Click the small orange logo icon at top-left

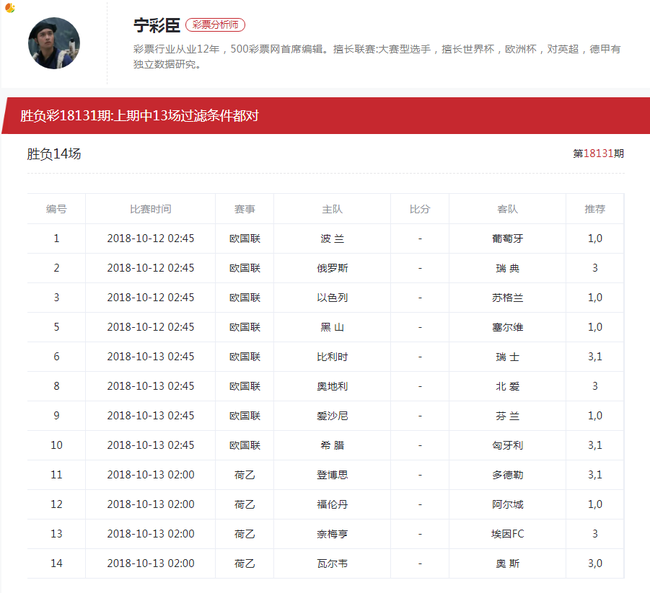pos(10,7)
